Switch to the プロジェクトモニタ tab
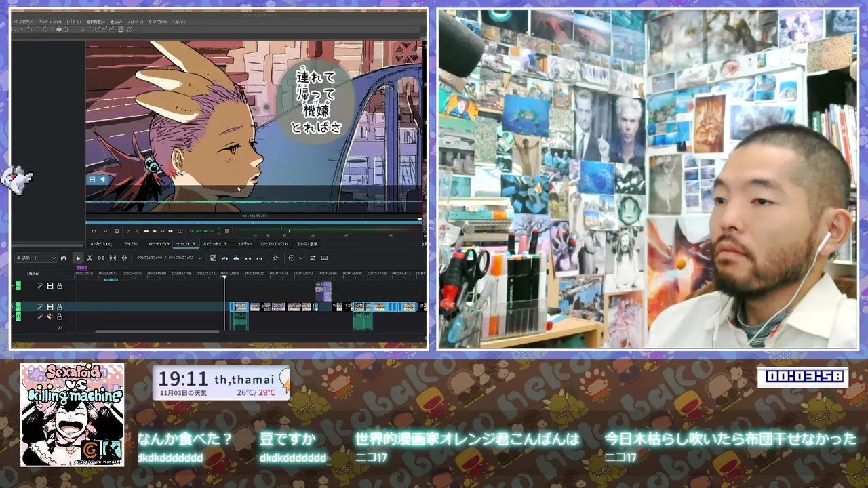 215,244
